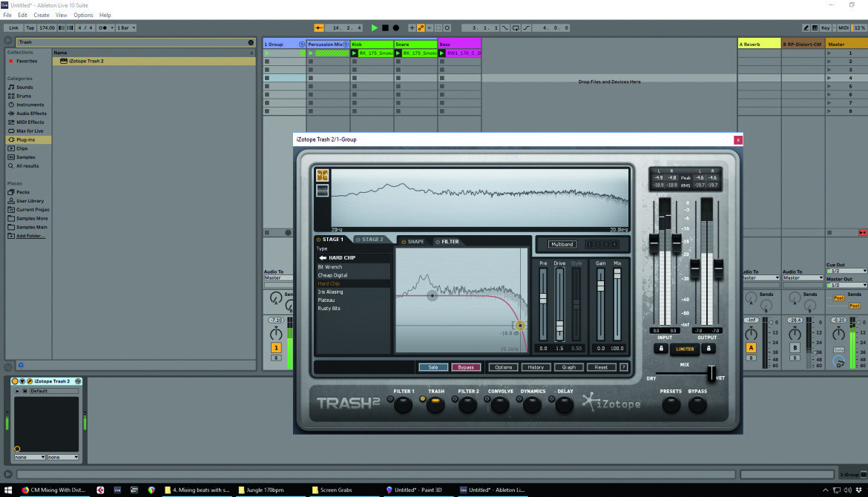Unfold the iZotope Trash 2 device parameters triangle

[22, 381]
